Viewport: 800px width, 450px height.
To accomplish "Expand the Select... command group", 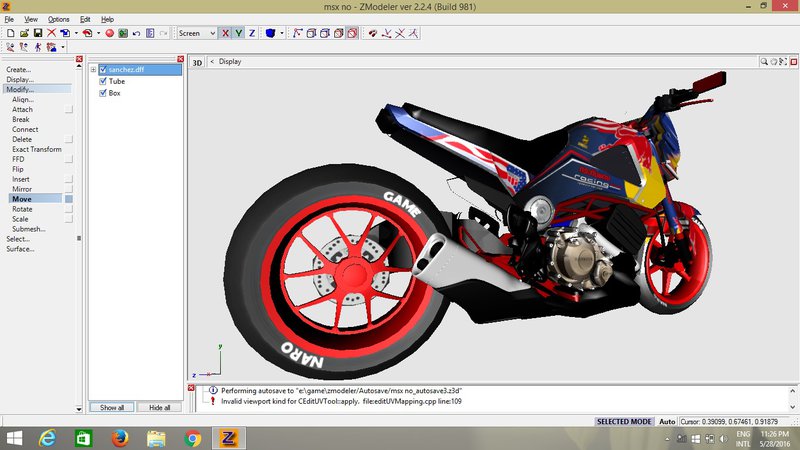I will click(18, 239).
